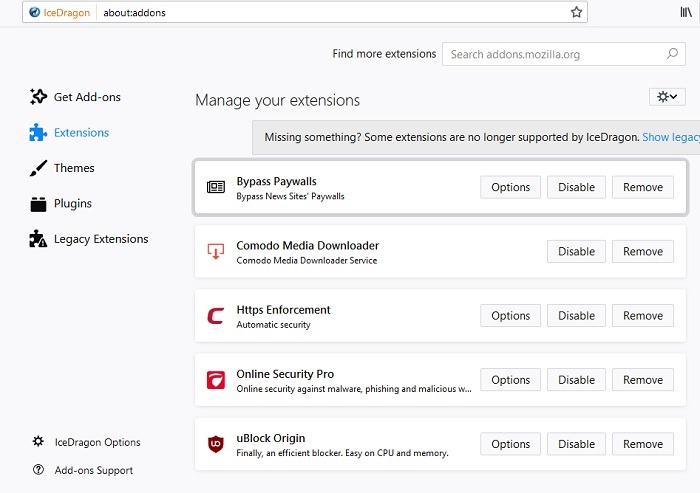Click the search magnifier icon
Viewport: 700px width, 493px height.
coord(672,54)
